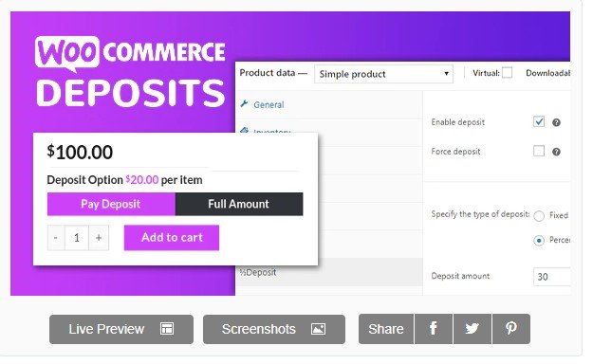Uncheck the Enable deposit checkbox
The width and height of the screenshot is (593, 364).
tap(539, 121)
